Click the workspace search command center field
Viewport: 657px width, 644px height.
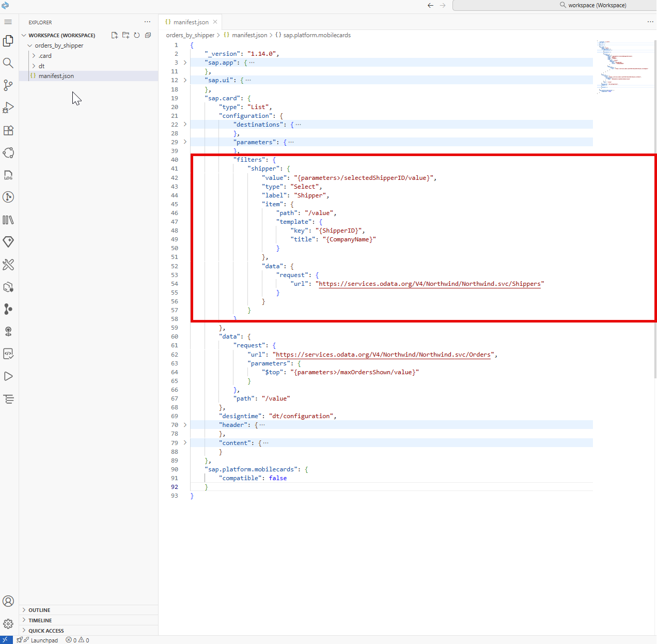(555, 5)
